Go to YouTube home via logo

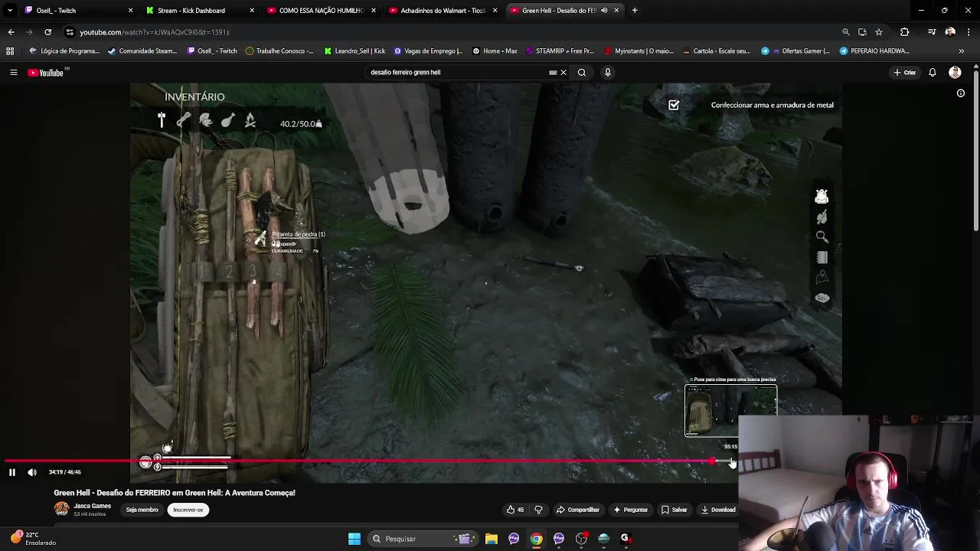point(46,73)
